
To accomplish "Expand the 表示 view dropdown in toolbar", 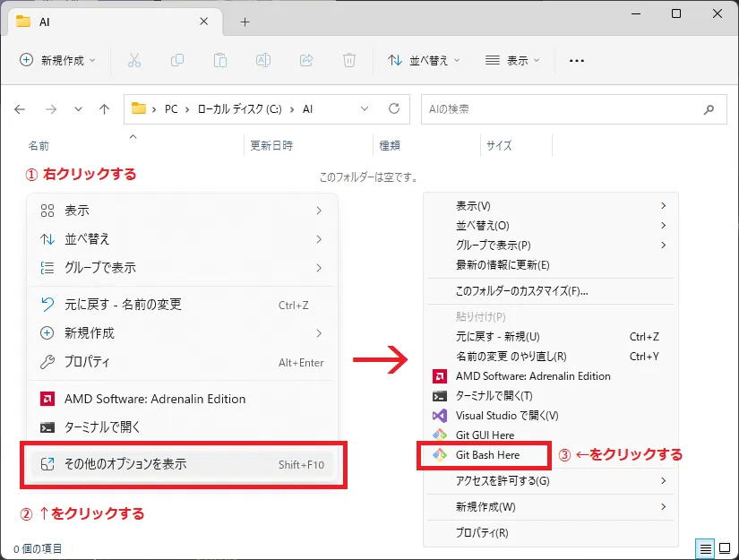I will coord(512,60).
